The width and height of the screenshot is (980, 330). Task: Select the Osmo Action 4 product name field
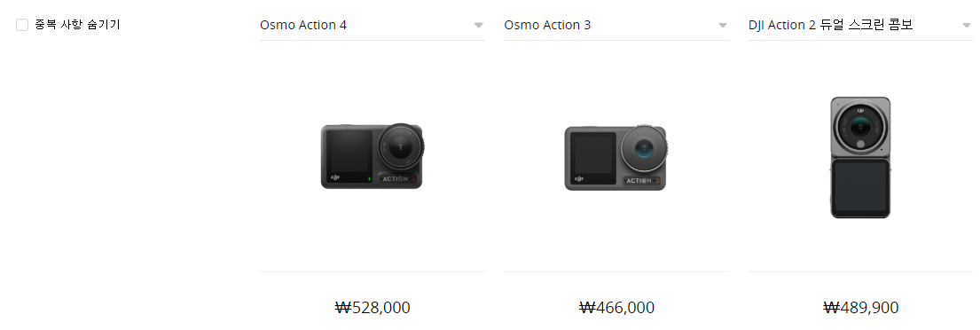click(372, 26)
